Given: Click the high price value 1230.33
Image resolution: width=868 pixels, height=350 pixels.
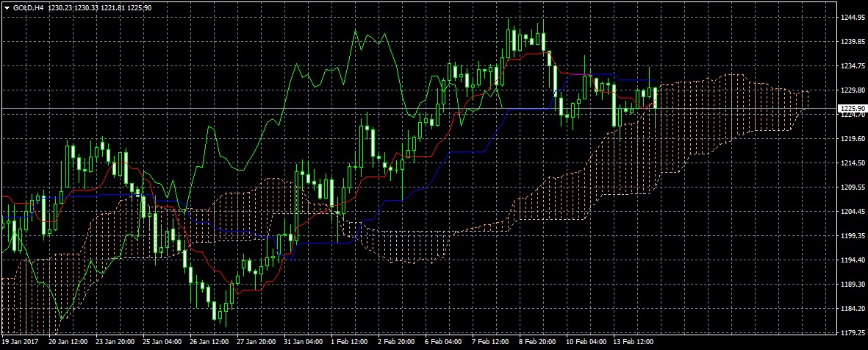Looking at the screenshot, I should 86,8.
